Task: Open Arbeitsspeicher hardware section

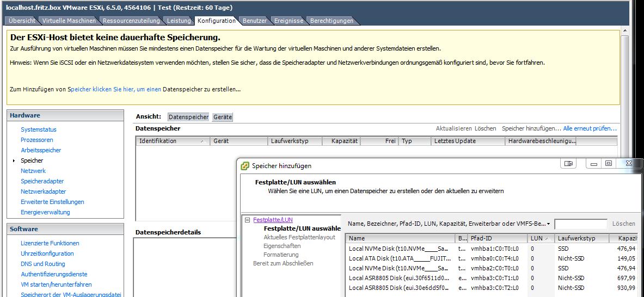Action: (x=41, y=150)
